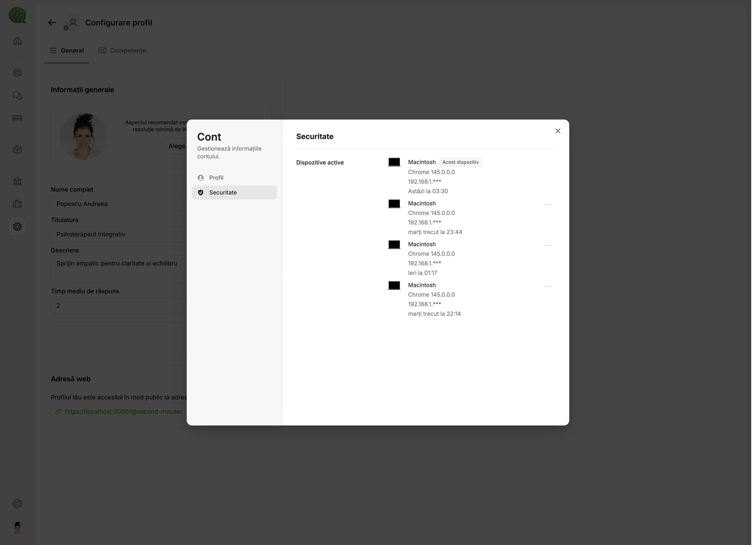Open the bank building sidebar icon
This screenshot has height=545, width=756.
point(17,181)
